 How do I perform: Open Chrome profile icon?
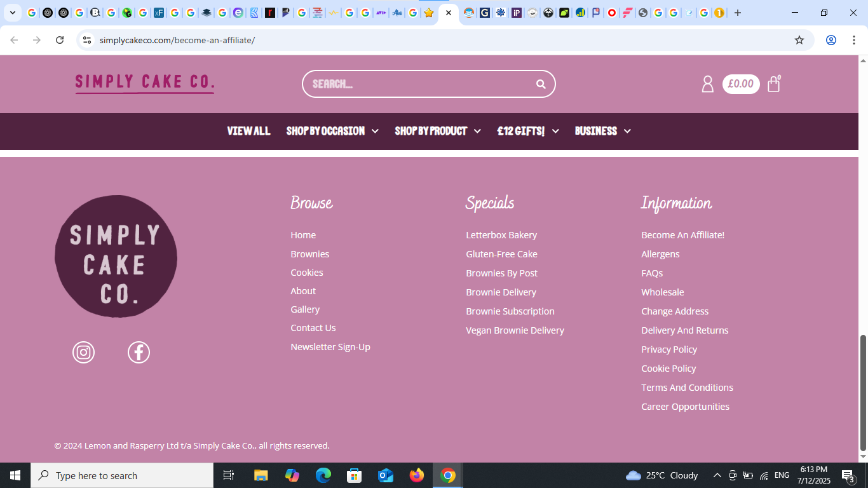tap(831, 40)
